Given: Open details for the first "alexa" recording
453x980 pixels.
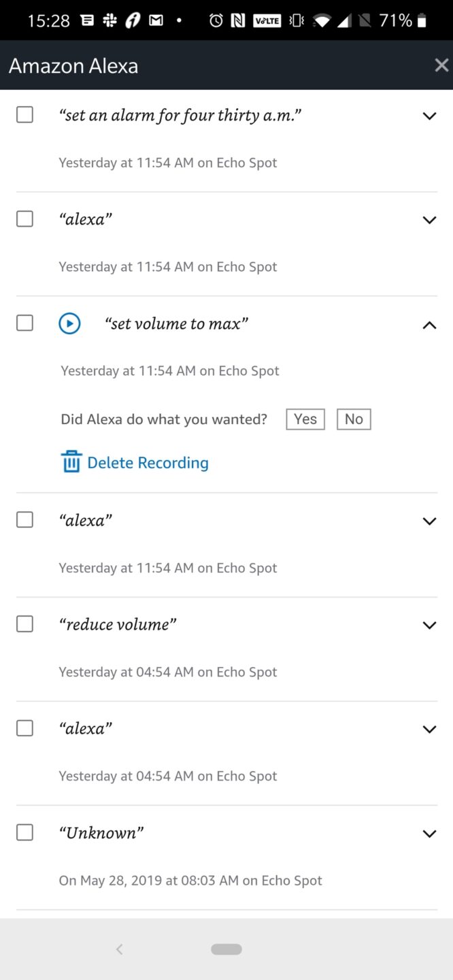Looking at the screenshot, I should tap(429, 219).
